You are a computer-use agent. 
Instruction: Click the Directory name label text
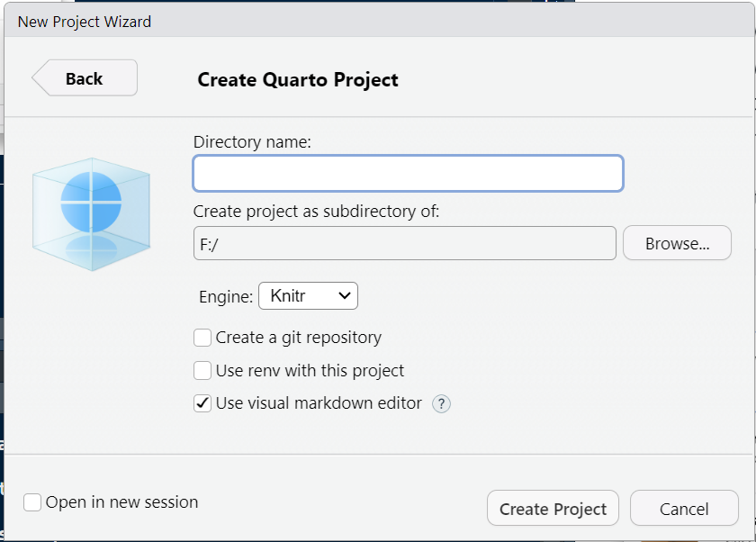[252, 141]
